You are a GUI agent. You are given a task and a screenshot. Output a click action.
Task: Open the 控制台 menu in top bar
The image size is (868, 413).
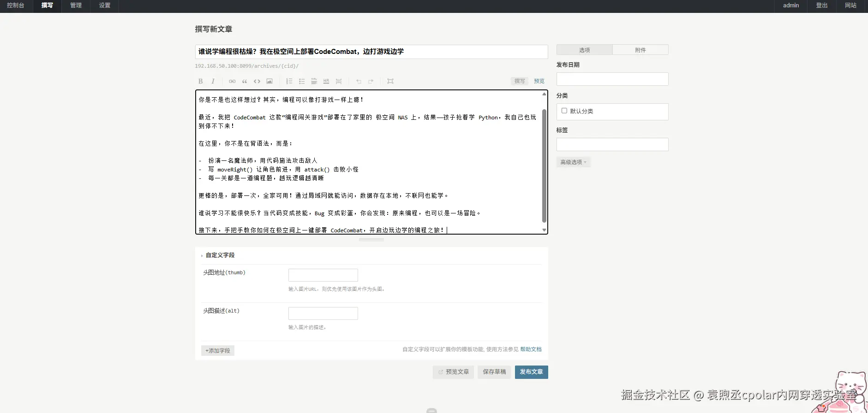[16, 6]
